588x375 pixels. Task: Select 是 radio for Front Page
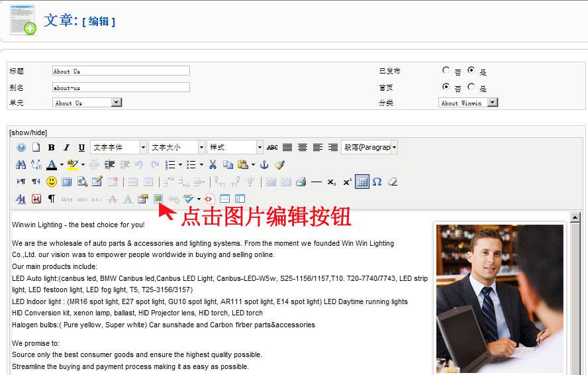click(x=471, y=87)
